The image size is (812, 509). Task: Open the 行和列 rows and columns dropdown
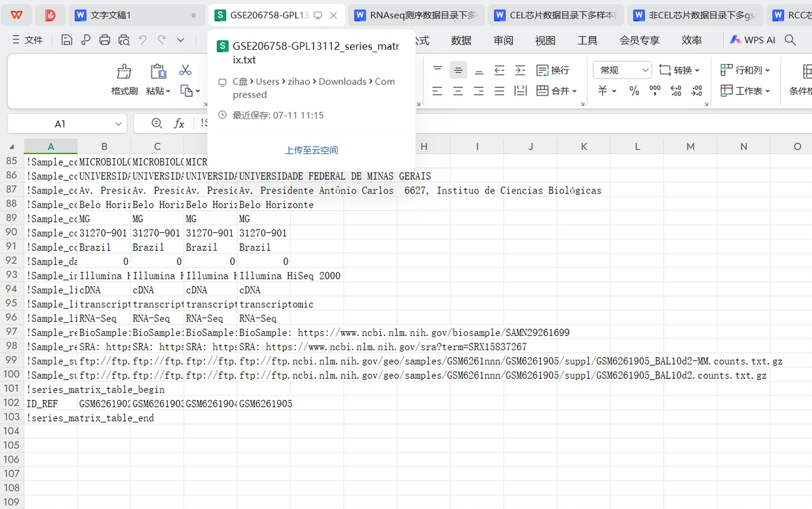pyautogui.click(x=745, y=70)
